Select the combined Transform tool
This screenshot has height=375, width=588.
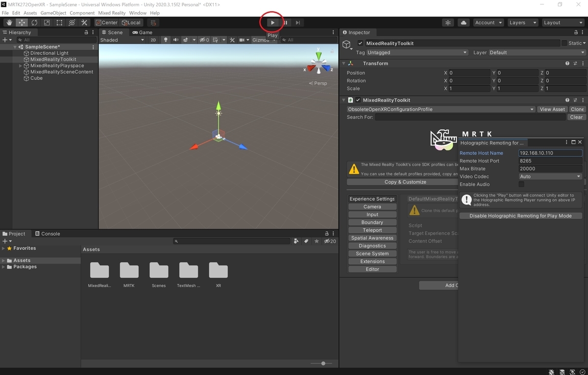point(72,23)
